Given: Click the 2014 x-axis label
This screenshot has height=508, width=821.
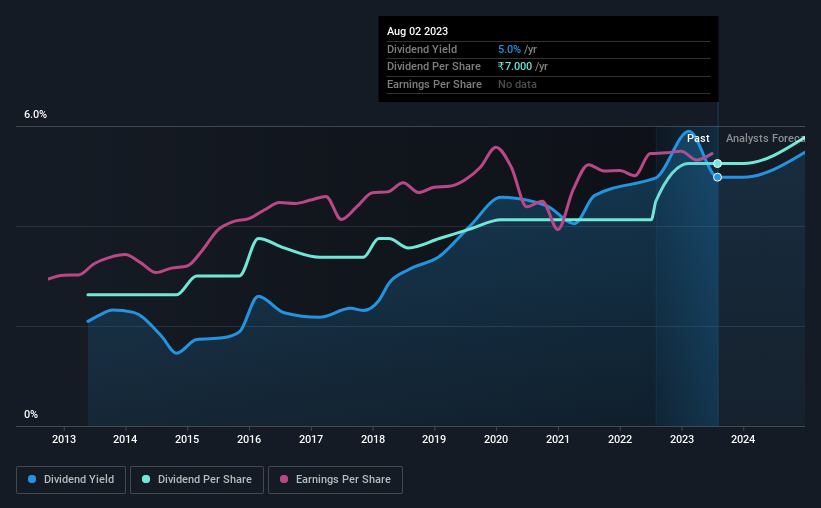Looking at the screenshot, I should 125,439.
